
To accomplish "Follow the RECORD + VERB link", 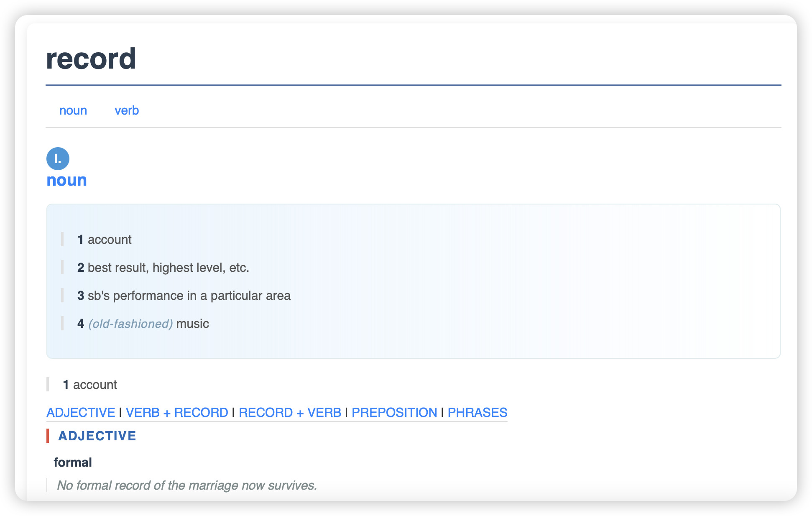I will point(290,413).
